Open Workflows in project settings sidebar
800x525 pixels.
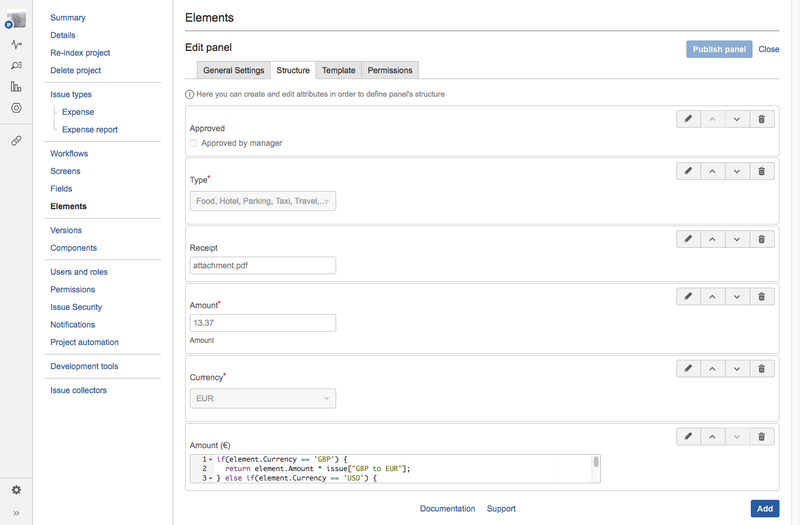coord(69,154)
